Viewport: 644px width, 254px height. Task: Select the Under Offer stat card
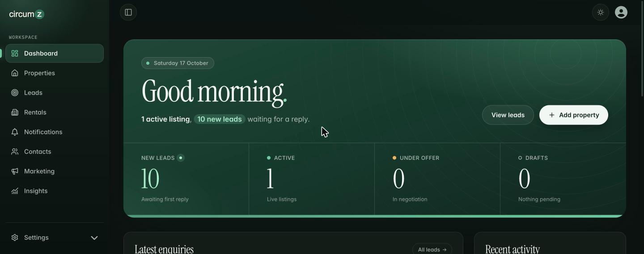coord(437,179)
